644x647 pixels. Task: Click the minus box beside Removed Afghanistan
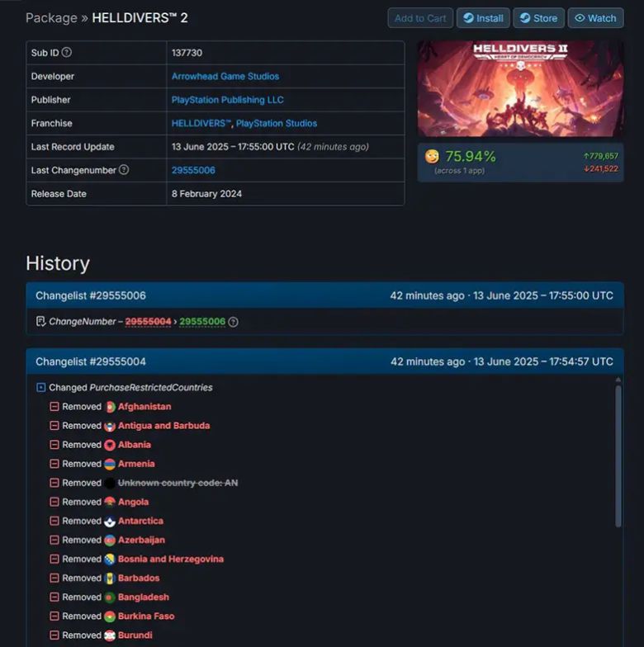pyautogui.click(x=54, y=406)
